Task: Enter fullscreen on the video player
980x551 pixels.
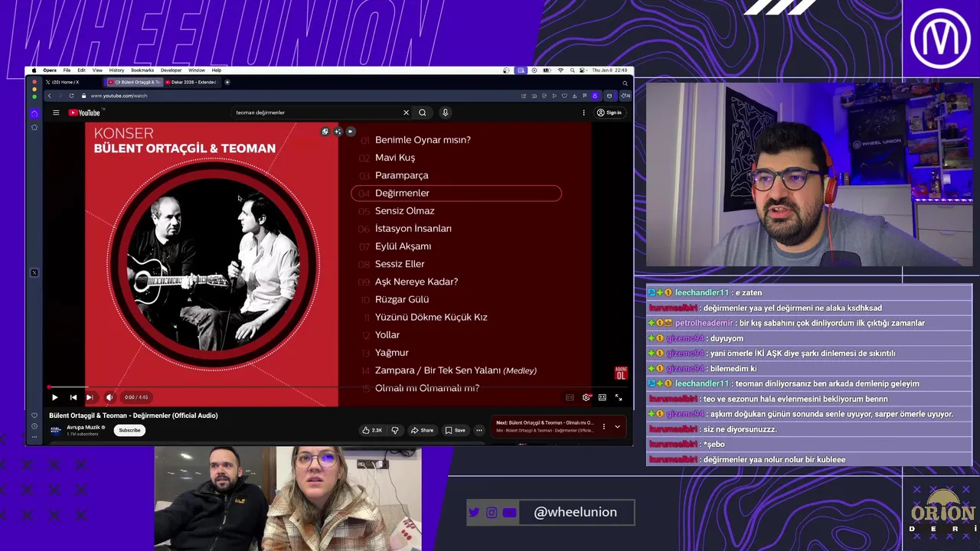Action: click(x=619, y=397)
